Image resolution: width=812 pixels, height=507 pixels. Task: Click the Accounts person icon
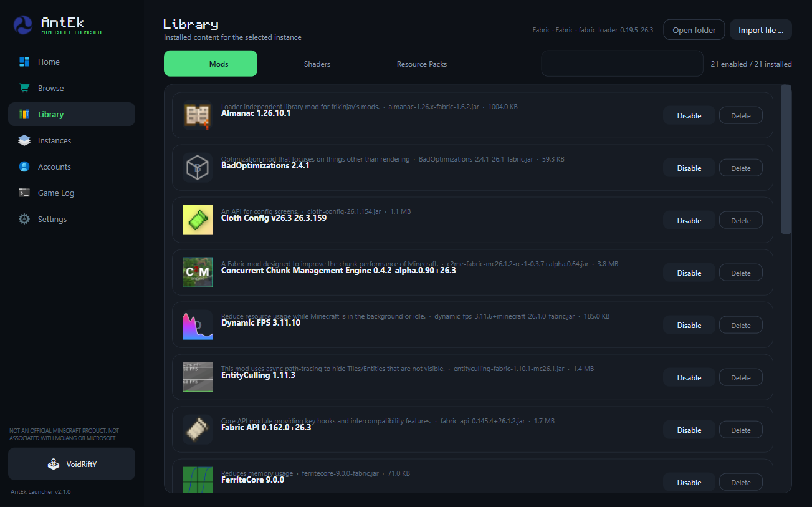point(24,167)
